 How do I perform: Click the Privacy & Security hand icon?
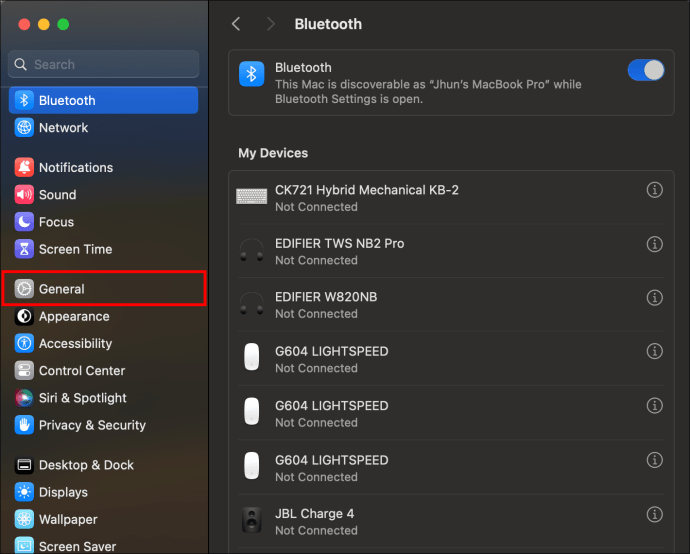pyautogui.click(x=24, y=425)
